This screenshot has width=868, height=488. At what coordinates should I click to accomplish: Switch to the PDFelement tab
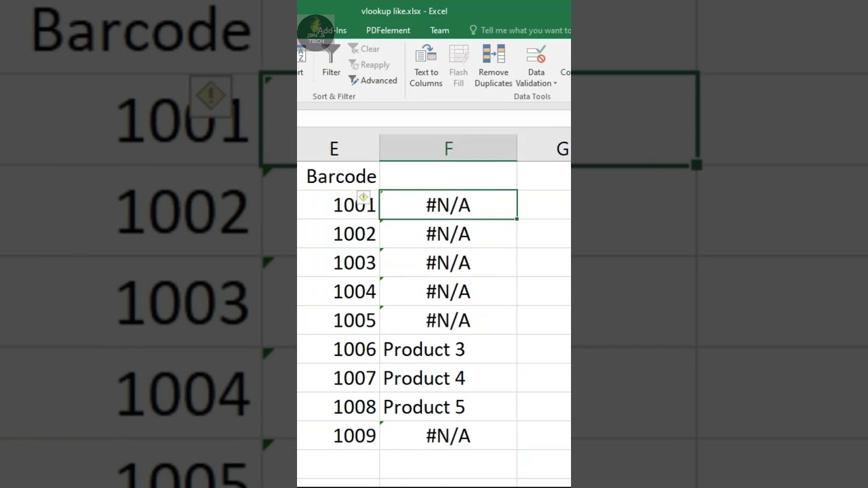click(x=388, y=30)
